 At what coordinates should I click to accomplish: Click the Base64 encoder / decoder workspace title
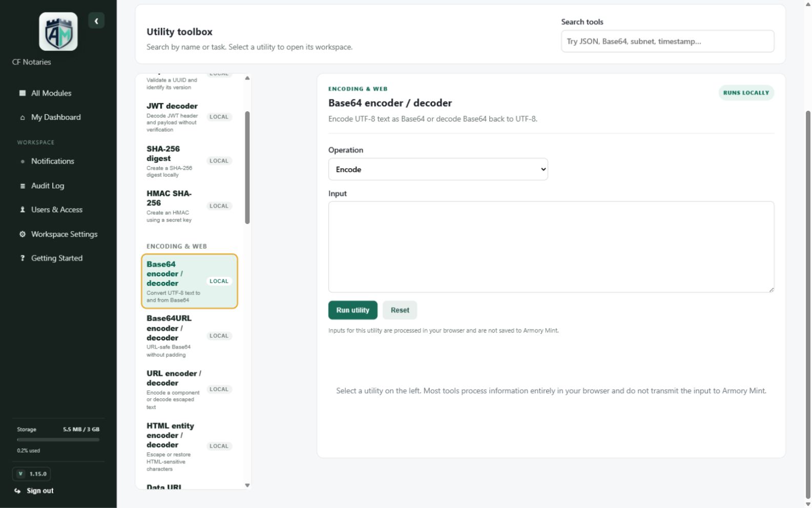point(390,103)
